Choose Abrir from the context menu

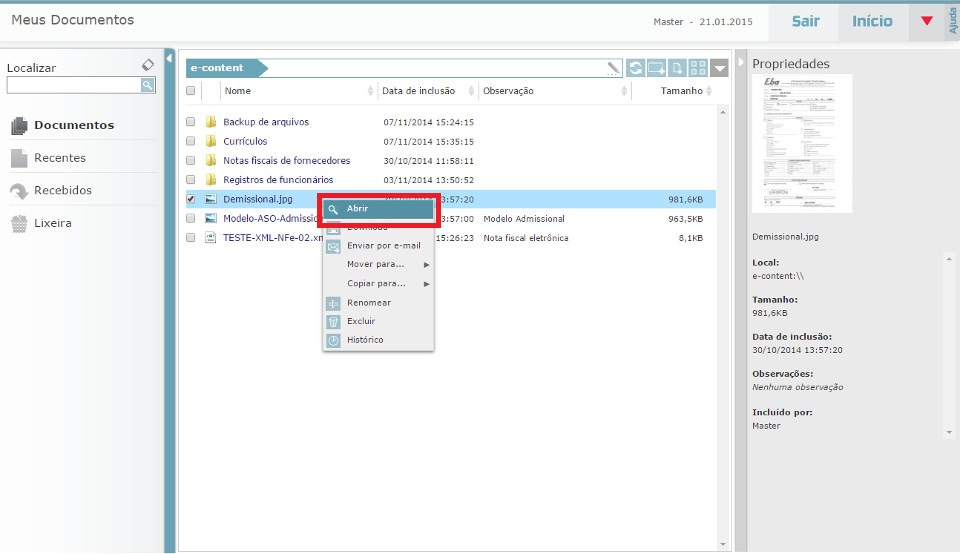(357, 209)
